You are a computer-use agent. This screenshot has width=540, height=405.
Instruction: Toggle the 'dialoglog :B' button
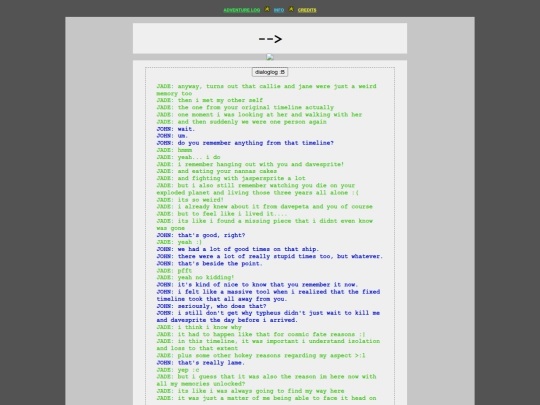pyautogui.click(x=270, y=72)
